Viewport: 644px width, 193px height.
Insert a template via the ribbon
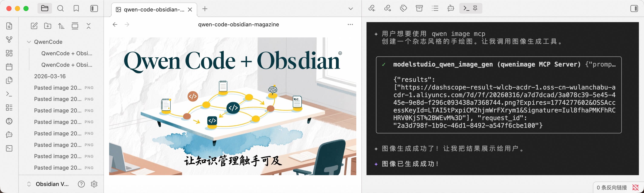point(9,80)
